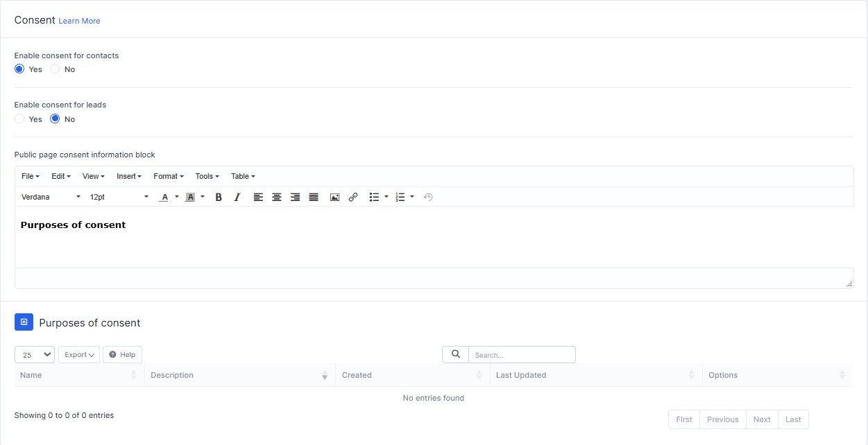Justify text in the editor toolbar
The width and height of the screenshot is (868, 445).
pyautogui.click(x=314, y=198)
